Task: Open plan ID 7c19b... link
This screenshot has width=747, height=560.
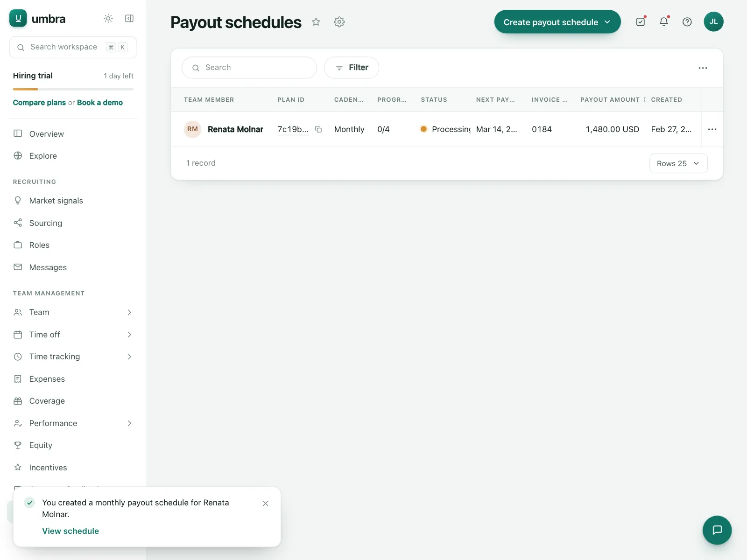Action: pos(293,129)
